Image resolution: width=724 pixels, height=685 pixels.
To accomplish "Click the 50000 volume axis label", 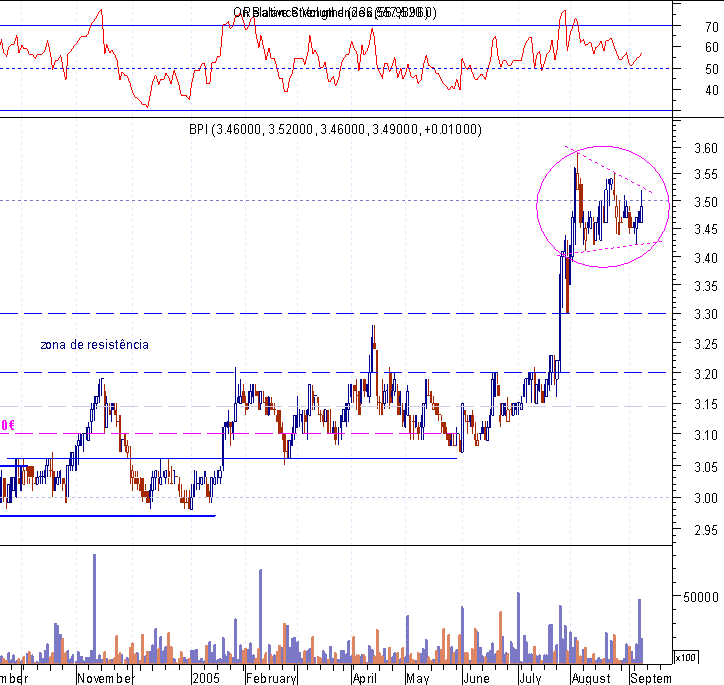I will (x=701, y=597).
